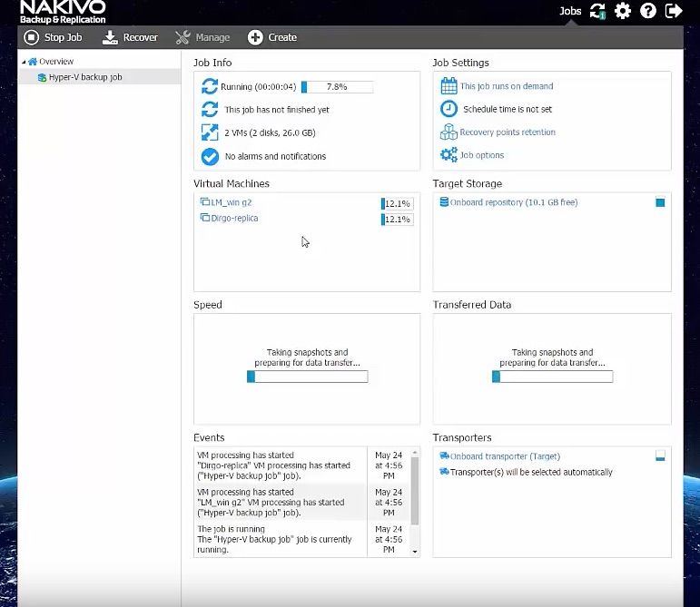Click the Events list scrollbar thumb
This screenshot has width=700, height=607.
[x=415, y=491]
